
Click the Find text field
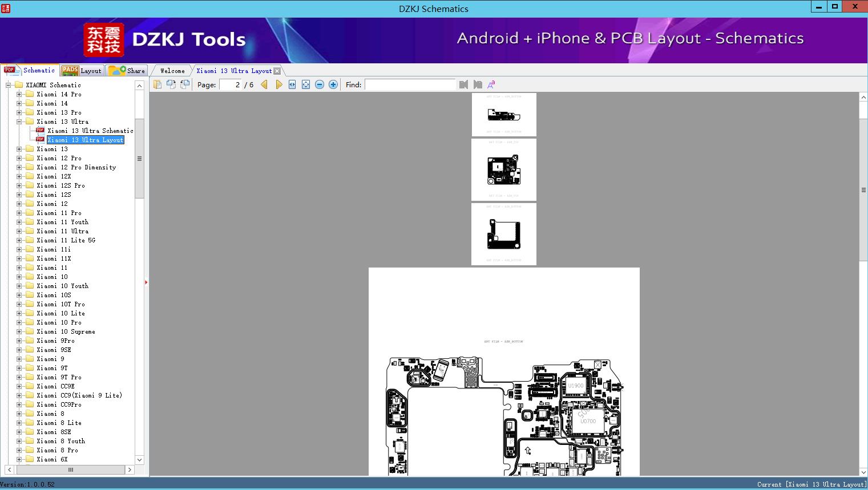[410, 84]
